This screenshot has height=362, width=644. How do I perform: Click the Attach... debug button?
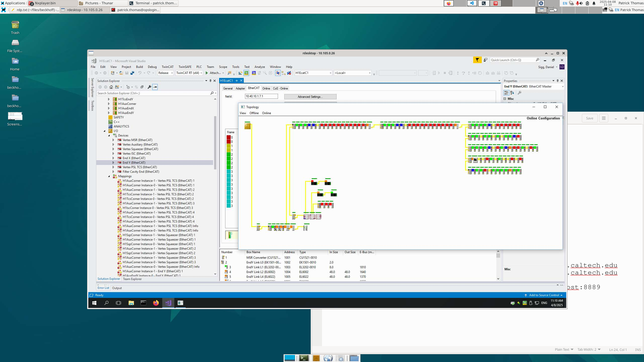(x=214, y=73)
